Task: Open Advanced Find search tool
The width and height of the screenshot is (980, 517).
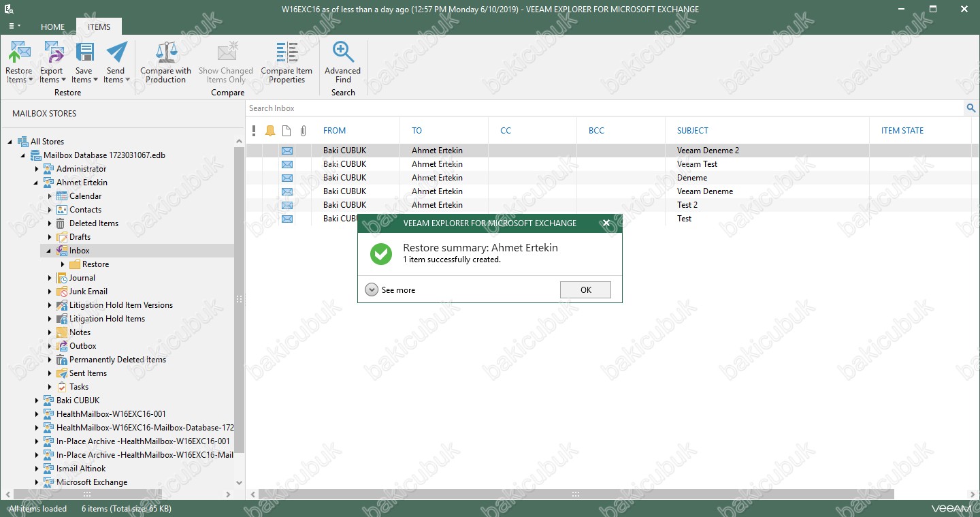Action: click(343, 63)
